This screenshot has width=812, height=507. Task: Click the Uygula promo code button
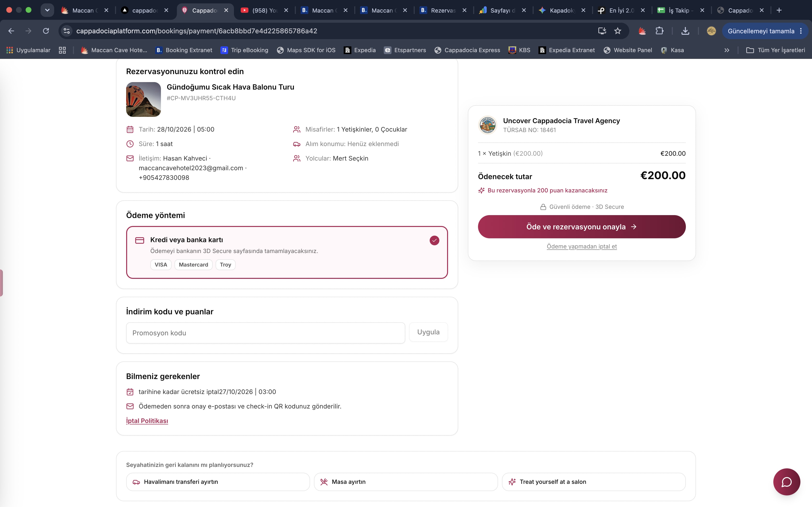(428, 332)
